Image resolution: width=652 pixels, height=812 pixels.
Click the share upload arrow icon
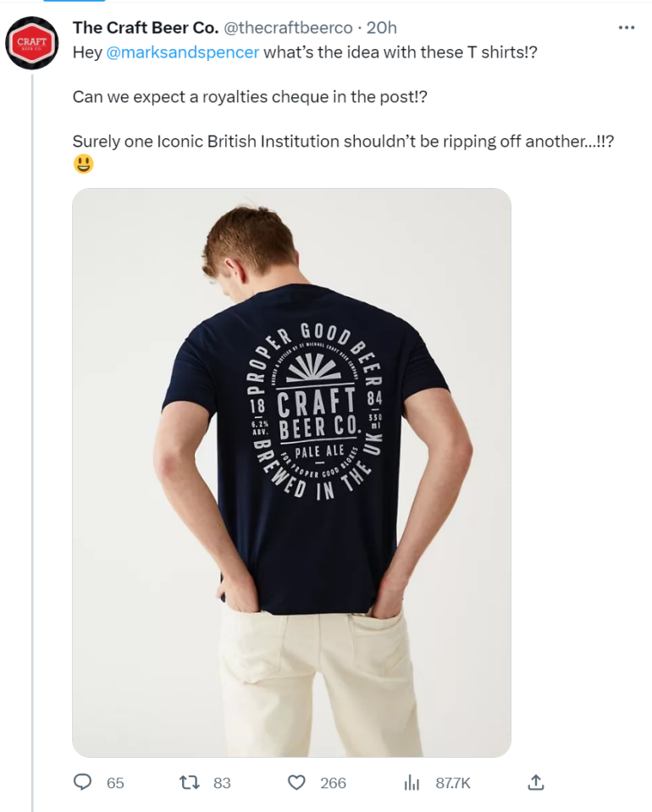pos(535,782)
